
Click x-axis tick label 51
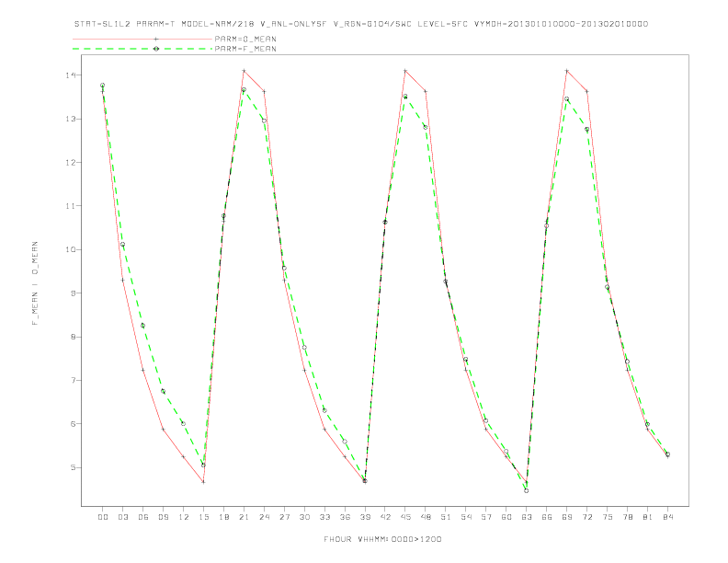click(x=446, y=517)
